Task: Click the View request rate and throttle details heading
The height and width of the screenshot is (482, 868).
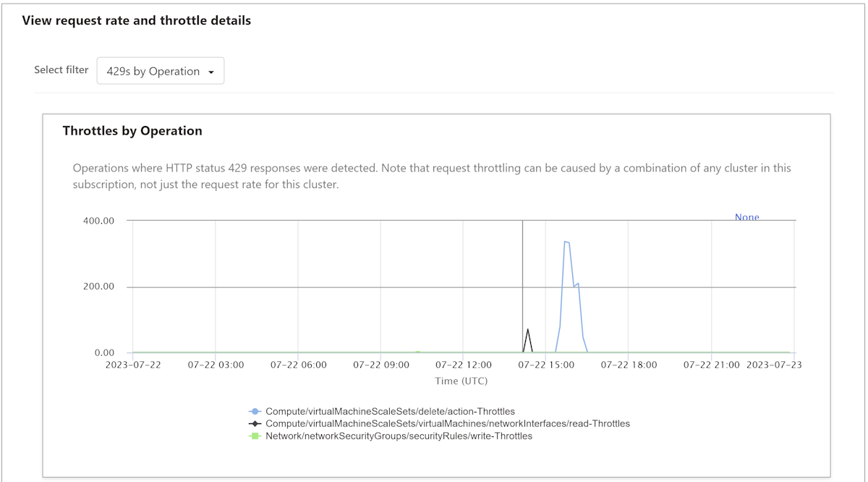Action: pos(137,20)
